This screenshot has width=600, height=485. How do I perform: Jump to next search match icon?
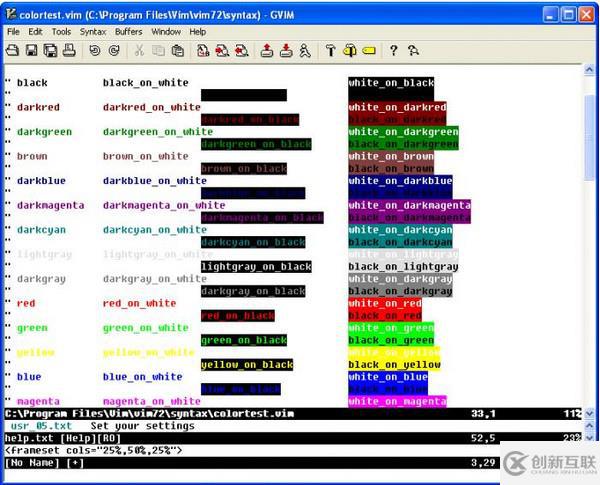coord(222,51)
